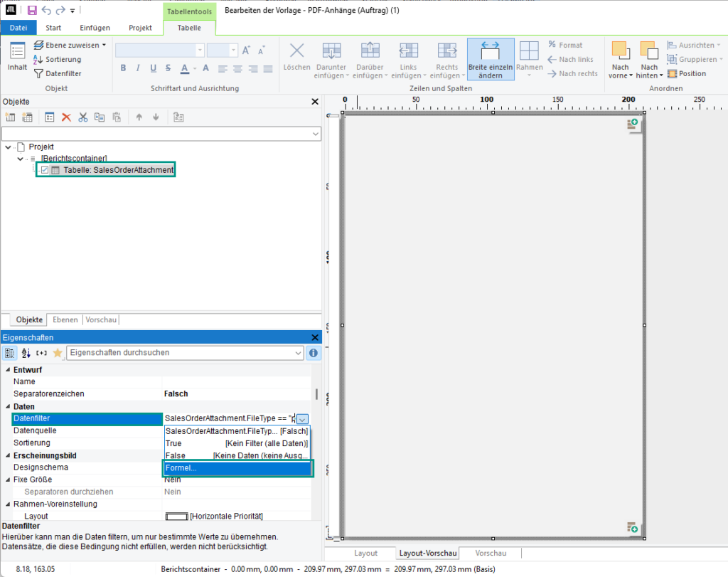Toggle italic formatting

138,68
